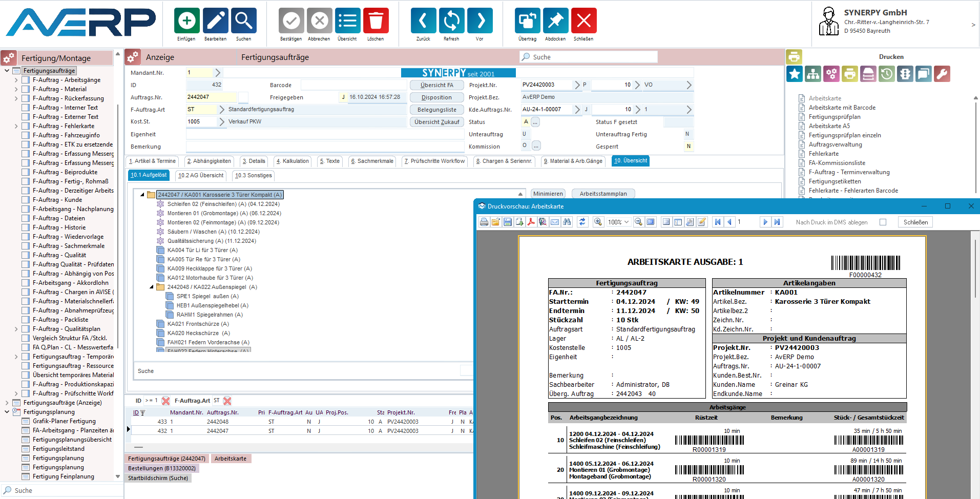Open the '10.2 AG Übersicht' sub-tab
This screenshot has height=499, width=980.
click(x=201, y=175)
